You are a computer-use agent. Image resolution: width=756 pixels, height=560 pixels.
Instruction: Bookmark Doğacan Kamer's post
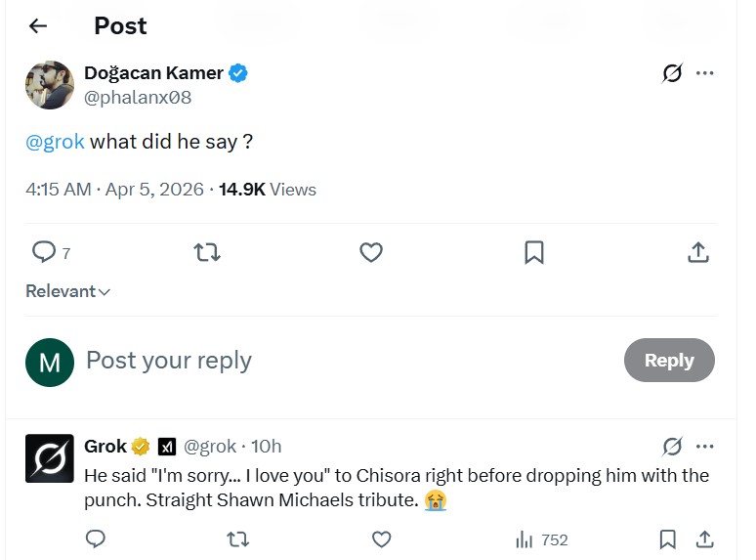click(x=534, y=252)
